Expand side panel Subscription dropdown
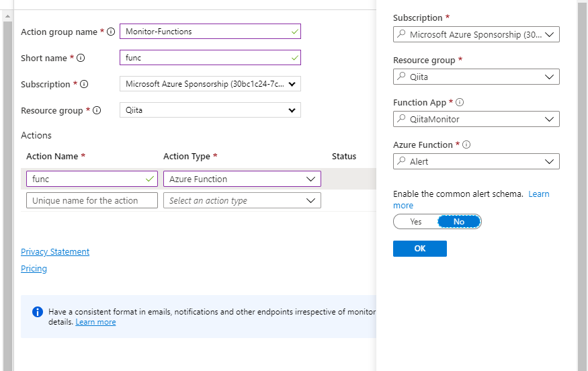This screenshot has height=371, width=588. (x=550, y=34)
